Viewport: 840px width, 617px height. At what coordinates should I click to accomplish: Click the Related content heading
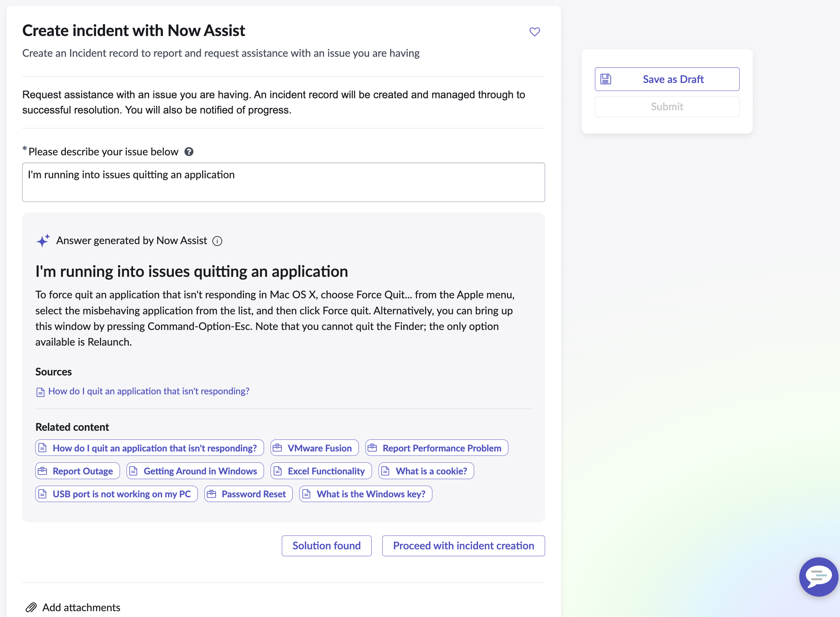point(72,427)
